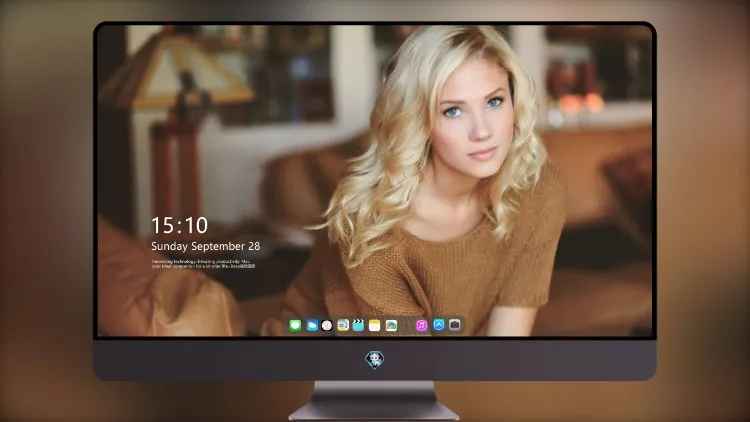Open the Clock app in dock
The height and width of the screenshot is (422, 750).
point(327,325)
